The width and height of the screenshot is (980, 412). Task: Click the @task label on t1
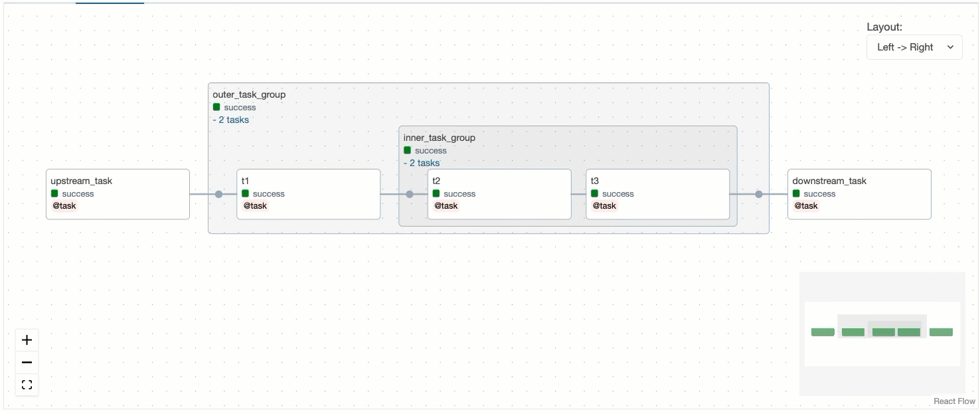point(255,206)
